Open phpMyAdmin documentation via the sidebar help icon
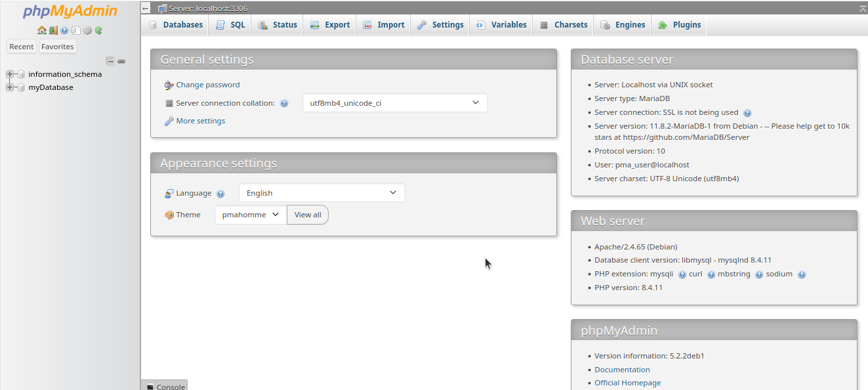 point(64,30)
